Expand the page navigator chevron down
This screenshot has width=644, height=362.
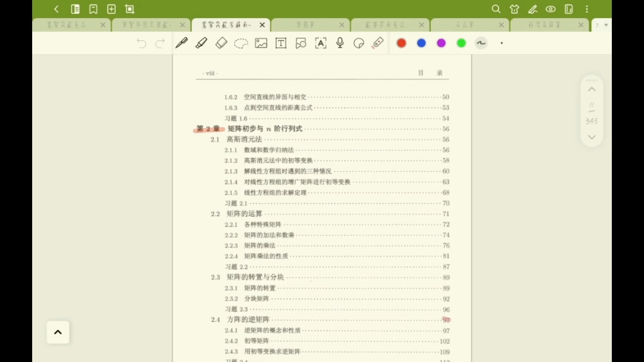click(x=592, y=137)
